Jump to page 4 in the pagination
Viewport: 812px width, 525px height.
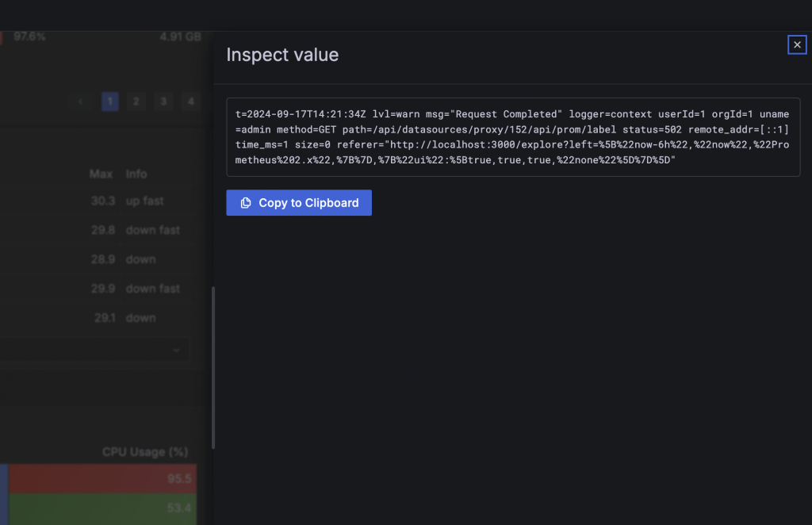pos(190,102)
